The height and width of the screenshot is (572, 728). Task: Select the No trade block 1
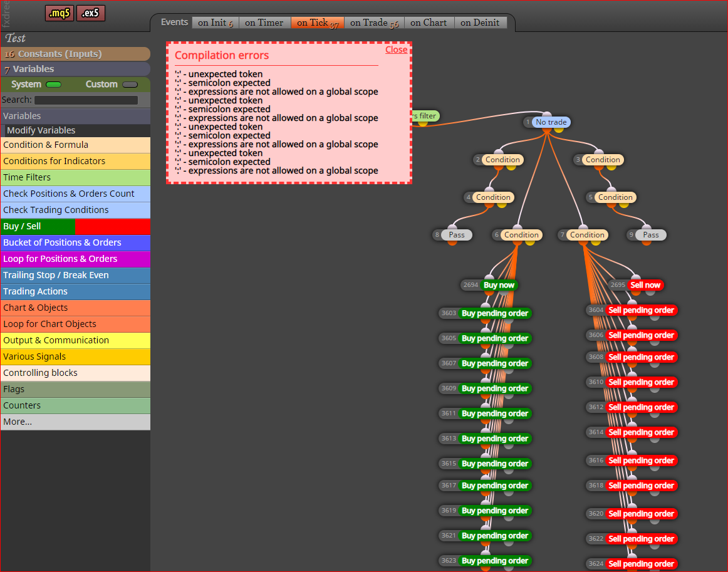[551, 122]
